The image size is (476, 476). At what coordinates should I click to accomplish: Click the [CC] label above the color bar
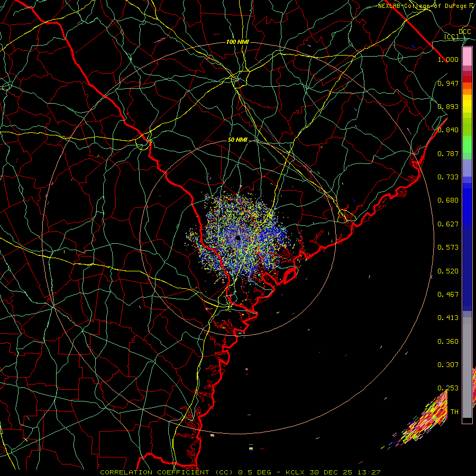click(x=452, y=36)
